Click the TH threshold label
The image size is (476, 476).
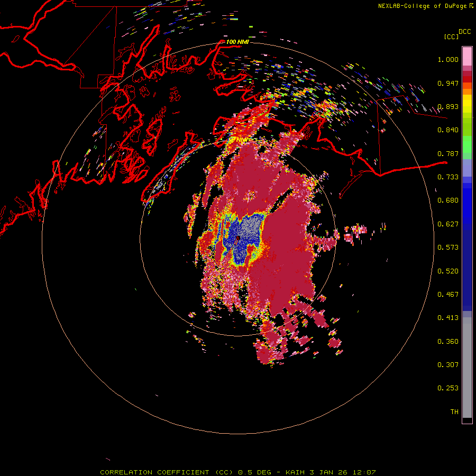pos(454,412)
